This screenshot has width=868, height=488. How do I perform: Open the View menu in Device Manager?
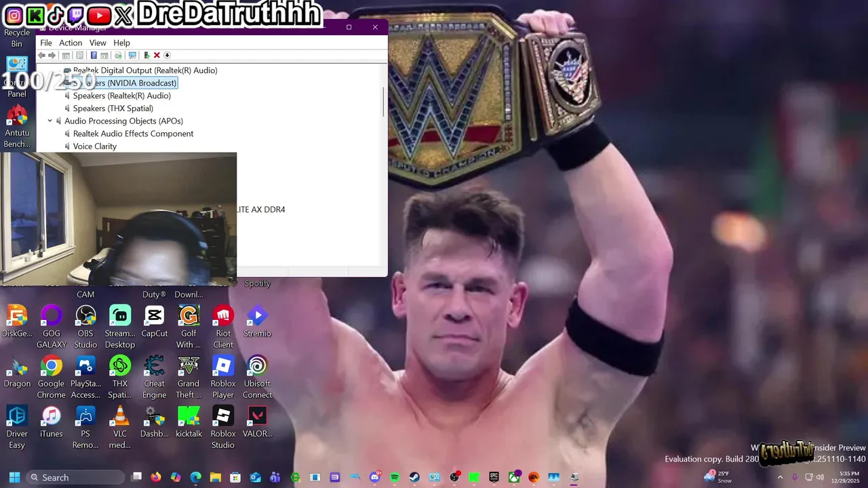[98, 43]
